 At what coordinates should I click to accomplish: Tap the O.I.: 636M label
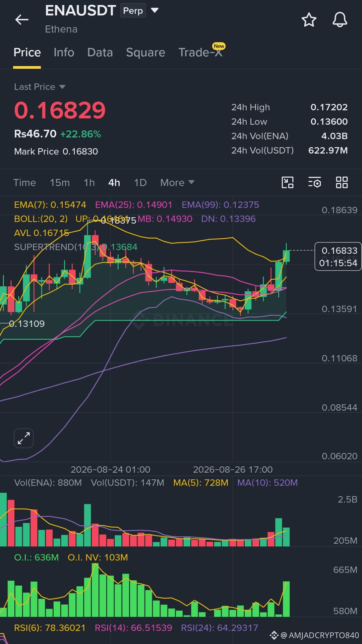click(36, 558)
